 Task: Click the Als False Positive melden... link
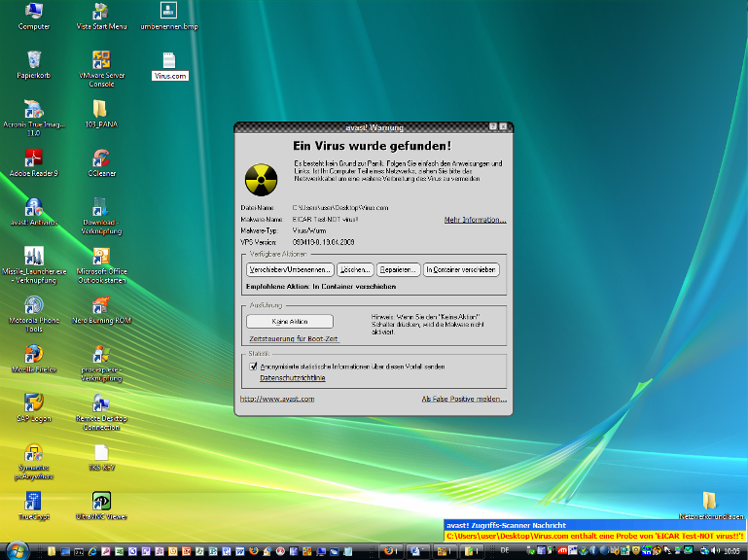464,399
